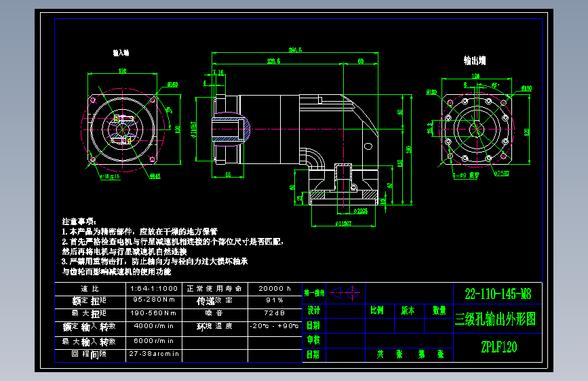Image resolution: width=588 pixels, height=381 pixels.
Task: Click the '45°' angle dimension on output view
Action: click(x=495, y=85)
